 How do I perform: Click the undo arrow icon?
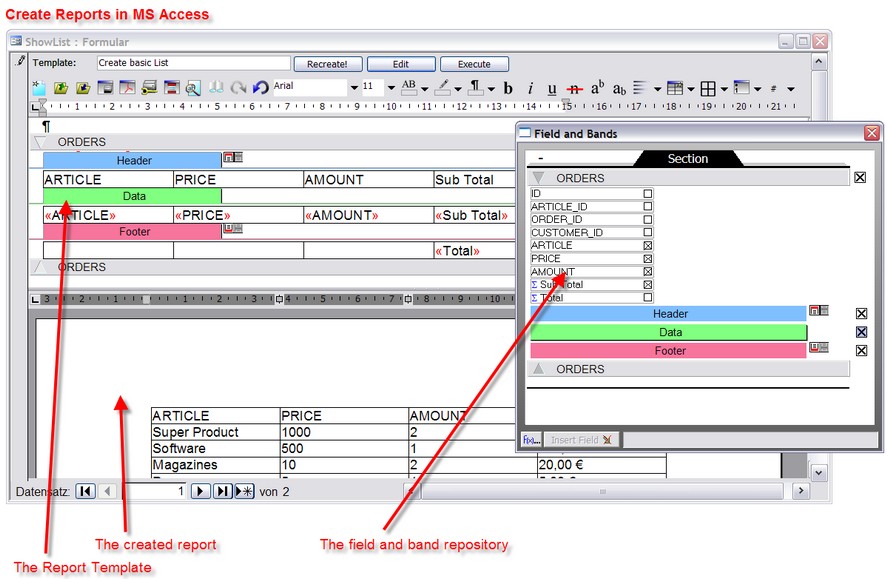[x=260, y=88]
